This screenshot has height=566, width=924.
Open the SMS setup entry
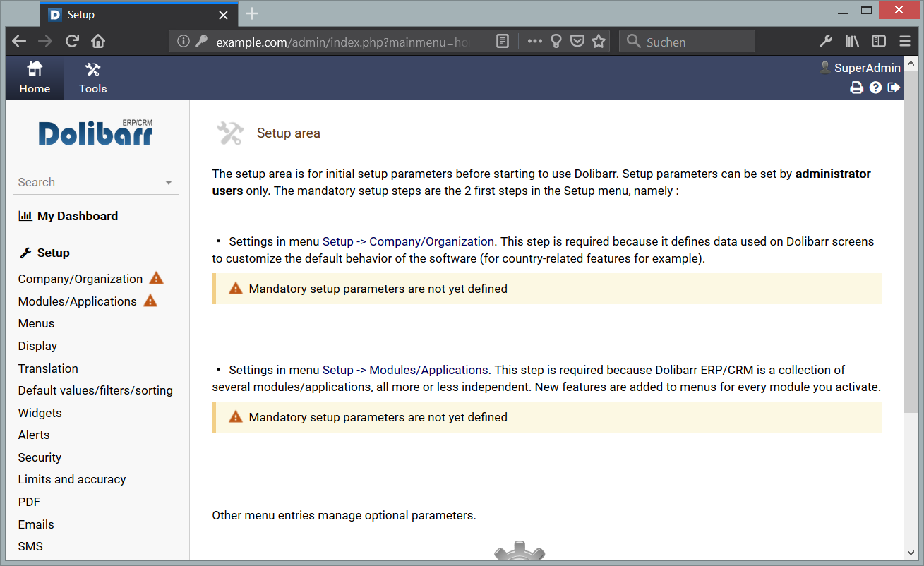(x=30, y=546)
